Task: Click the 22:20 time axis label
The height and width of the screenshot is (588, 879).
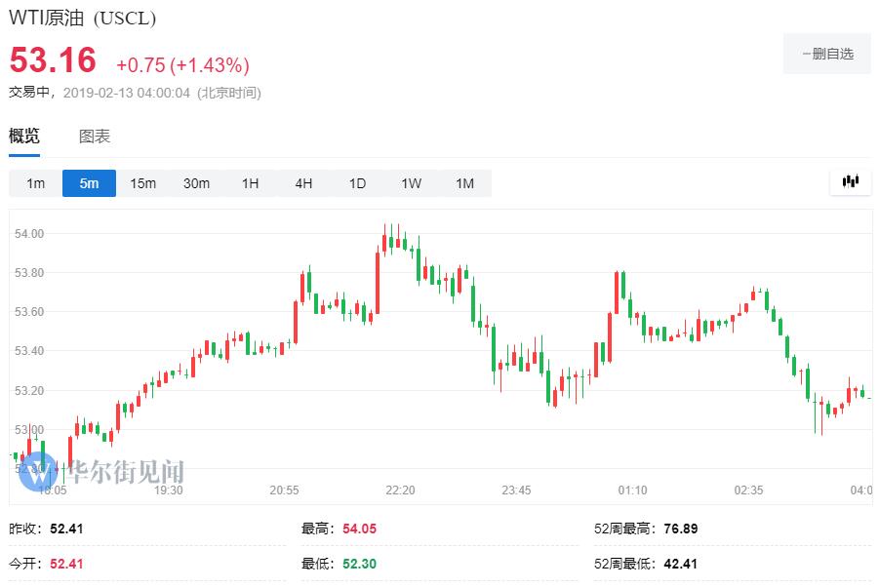Action: click(x=400, y=490)
